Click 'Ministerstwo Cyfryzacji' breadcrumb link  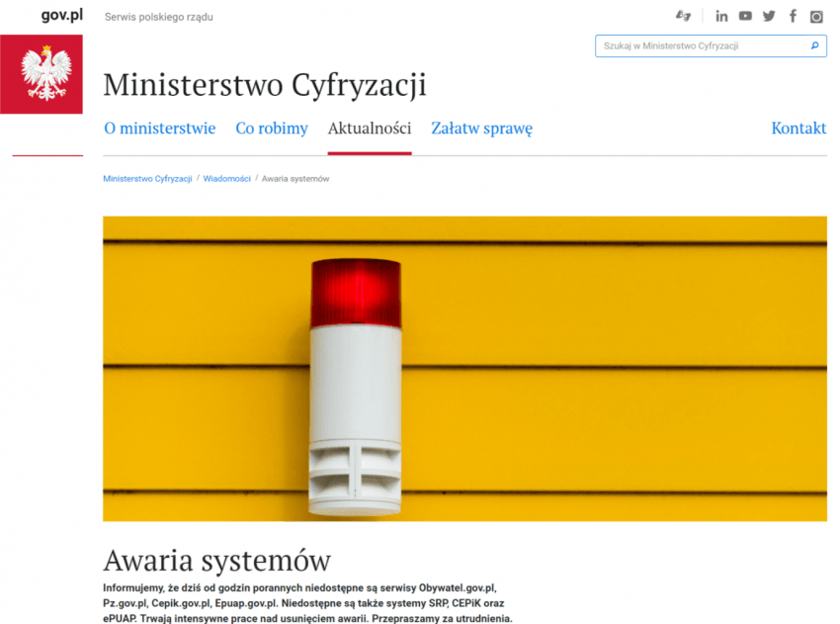coord(147,179)
